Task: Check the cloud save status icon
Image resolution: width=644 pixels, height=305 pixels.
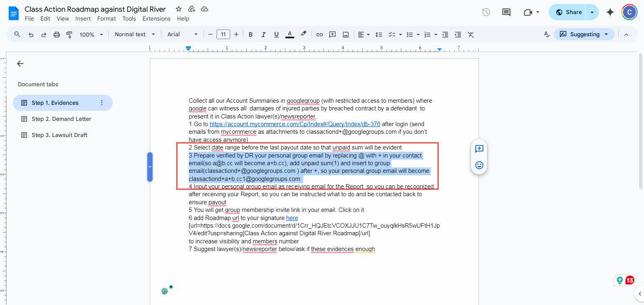Action: 204,9
